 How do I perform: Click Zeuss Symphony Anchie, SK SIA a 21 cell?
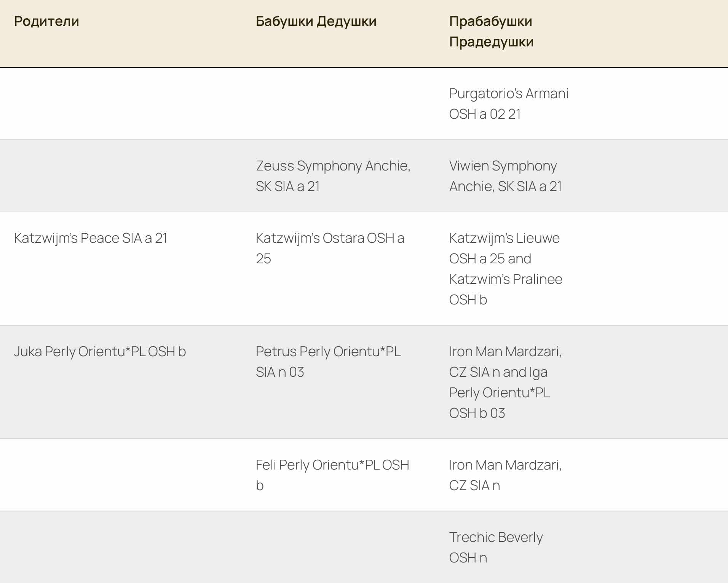point(333,176)
